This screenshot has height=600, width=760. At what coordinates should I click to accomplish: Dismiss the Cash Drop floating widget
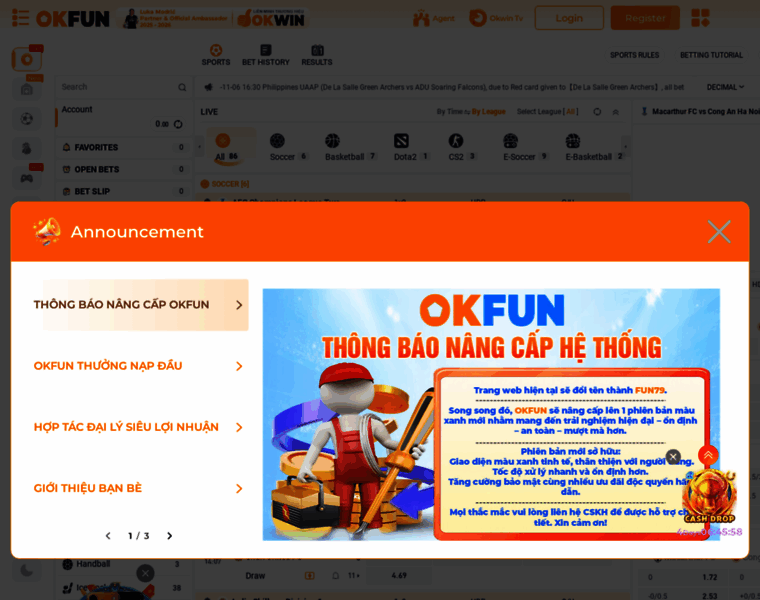click(x=673, y=456)
